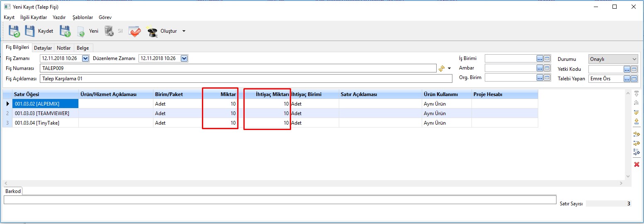Click the red X delete row icon
The height and width of the screenshot is (224, 644).
tap(637, 164)
